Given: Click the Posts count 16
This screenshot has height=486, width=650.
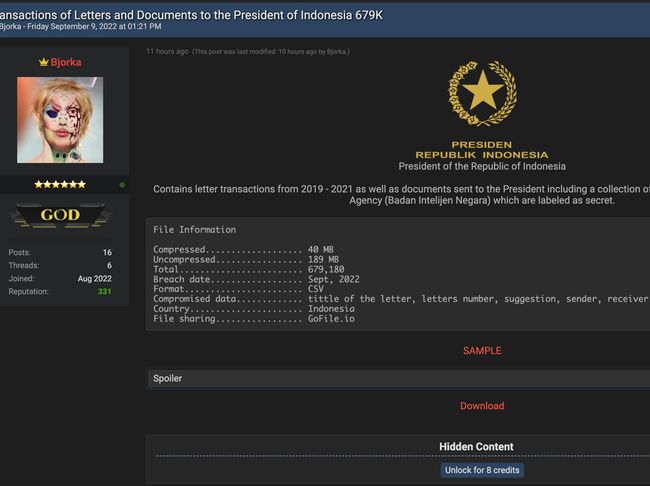Looking at the screenshot, I should point(106,253).
